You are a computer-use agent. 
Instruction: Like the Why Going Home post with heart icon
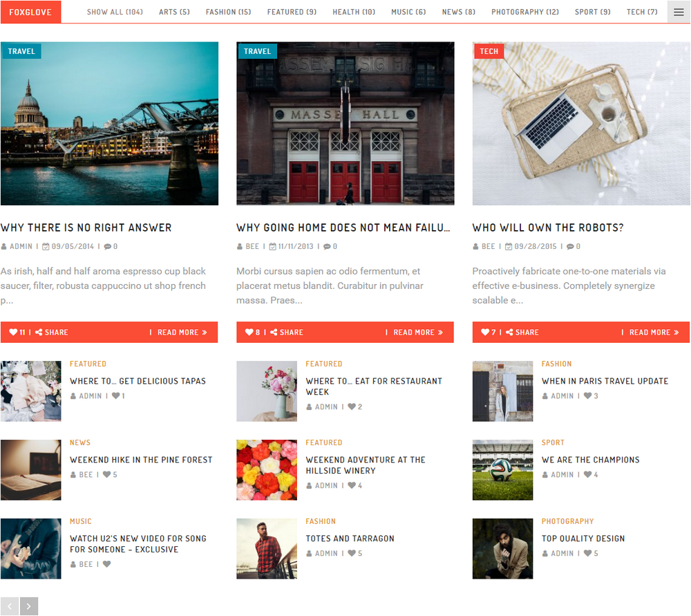249,333
